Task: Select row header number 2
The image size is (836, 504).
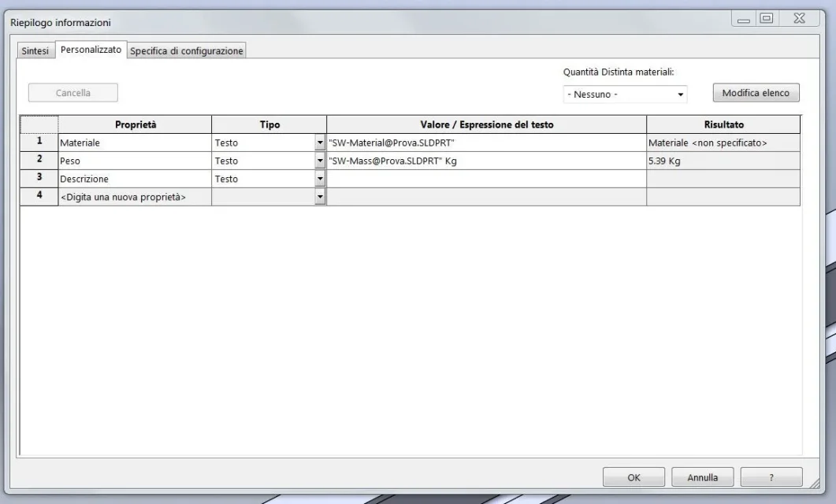Action: pos(39,161)
